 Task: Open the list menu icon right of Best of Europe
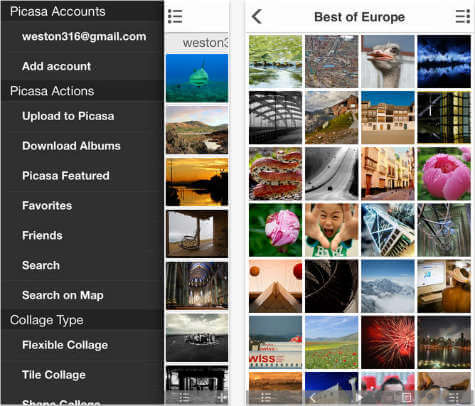[463, 16]
